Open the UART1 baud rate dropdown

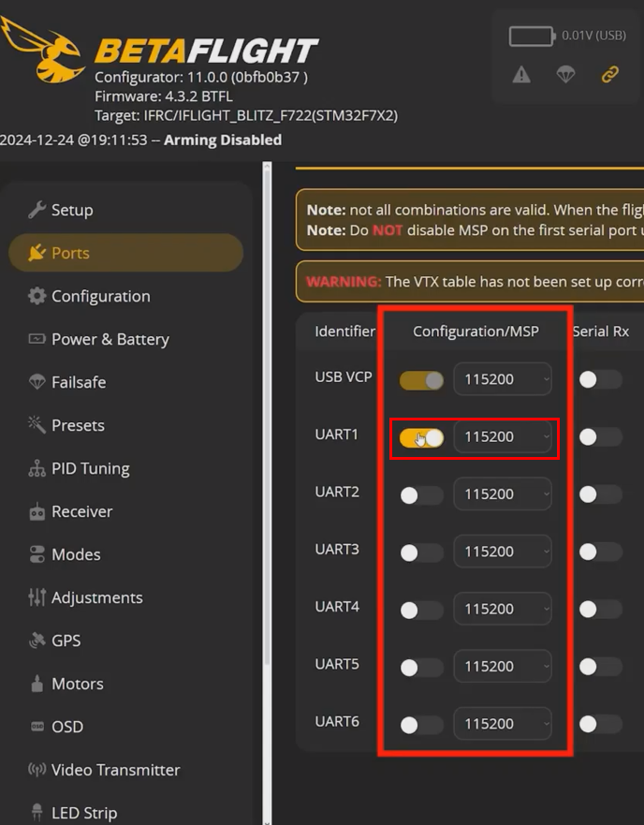pos(503,437)
